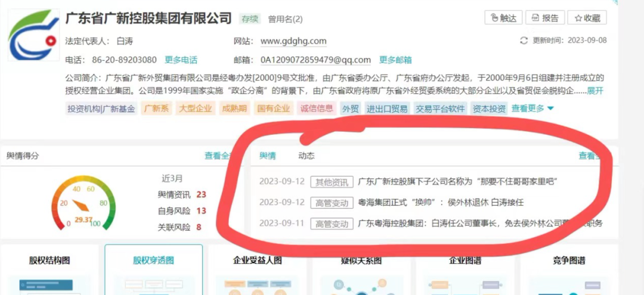The height and width of the screenshot is (295, 644).
Task: Click the 资本投资 tag
Action: [x=489, y=108]
